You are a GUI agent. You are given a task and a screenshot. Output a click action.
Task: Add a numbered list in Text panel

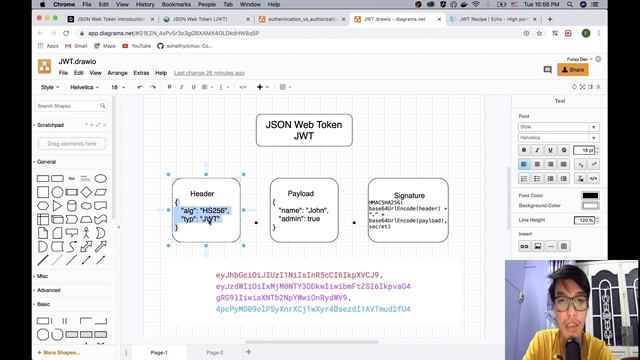[x=524, y=178]
